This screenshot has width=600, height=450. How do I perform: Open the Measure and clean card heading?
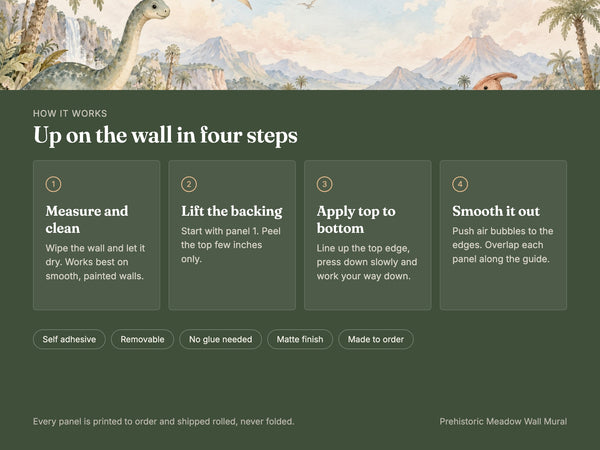point(87,220)
